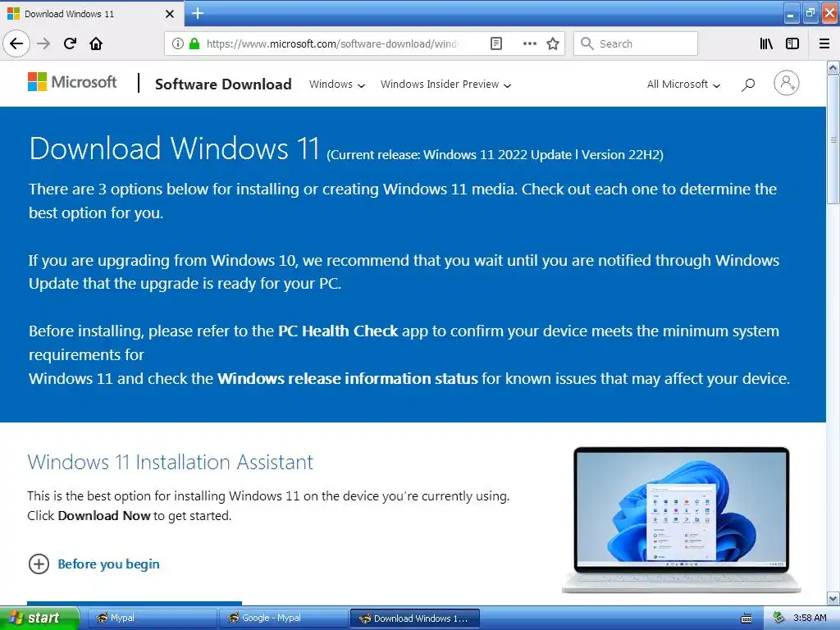Image resolution: width=840 pixels, height=630 pixels.
Task: Sign in with the account avatar icon
Action: tap(786, 83)
